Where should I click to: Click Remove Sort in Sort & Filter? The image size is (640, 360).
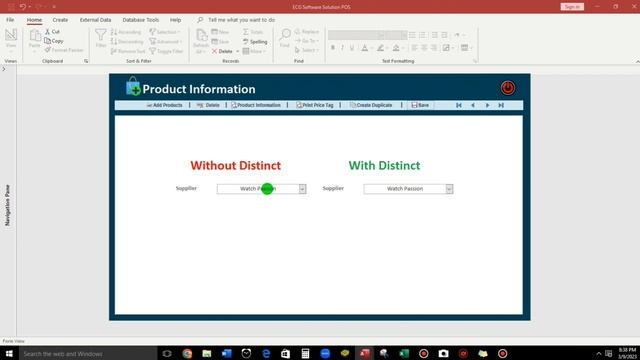128,51
